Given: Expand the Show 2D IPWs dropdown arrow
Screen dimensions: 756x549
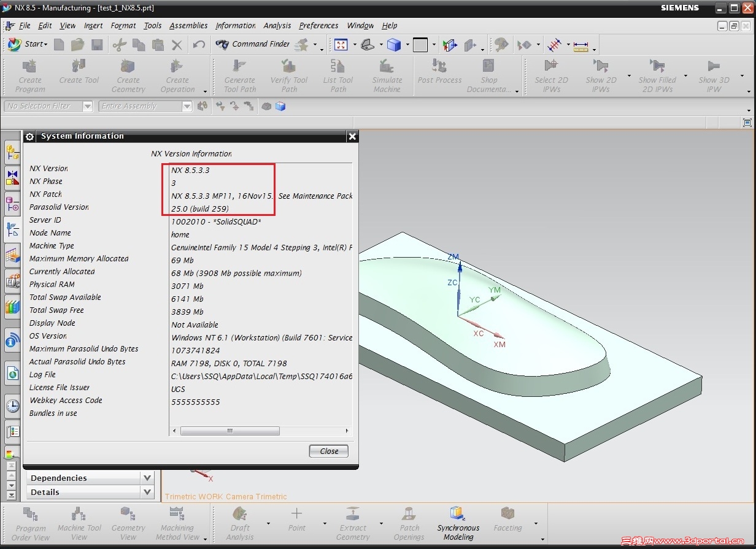Looking at the screenshot, I should [x=629, y=76].
